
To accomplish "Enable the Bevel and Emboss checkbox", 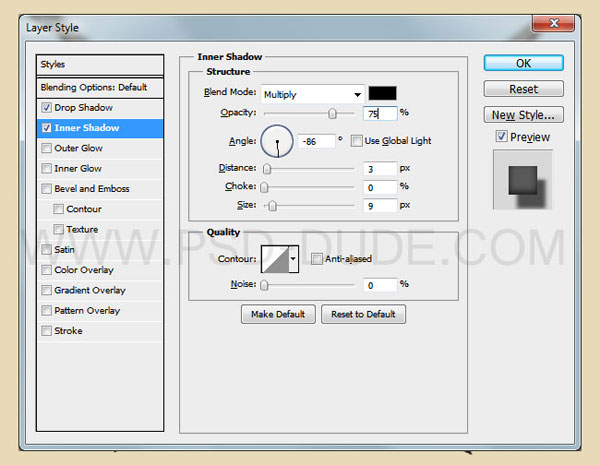I will click(x=46, y=189).
